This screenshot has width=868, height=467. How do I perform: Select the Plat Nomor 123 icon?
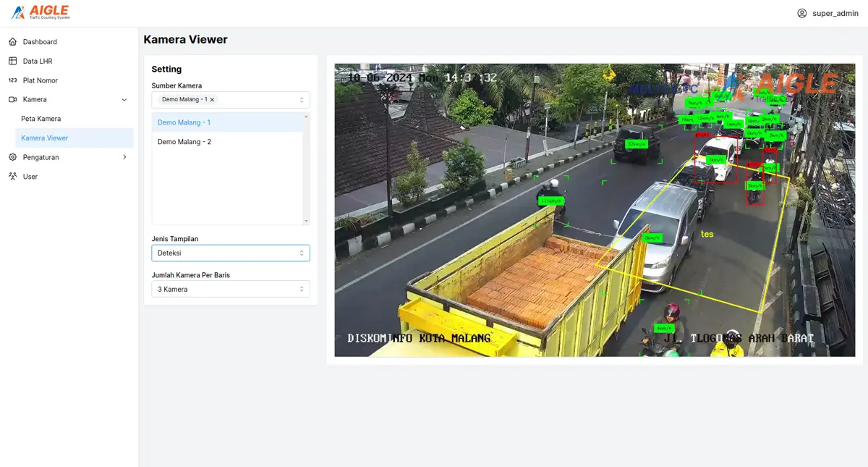point(12,80)
